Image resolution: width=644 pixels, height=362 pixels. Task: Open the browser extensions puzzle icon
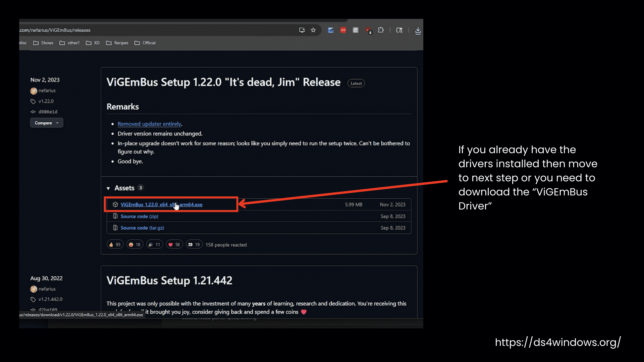pos(381,30)
